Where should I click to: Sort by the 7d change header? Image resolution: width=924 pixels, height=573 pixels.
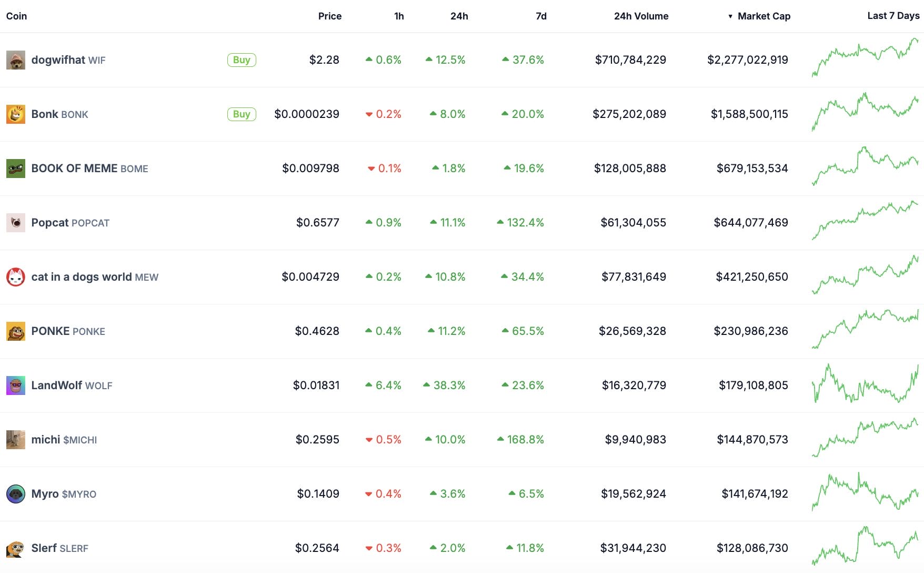point(541,16)
